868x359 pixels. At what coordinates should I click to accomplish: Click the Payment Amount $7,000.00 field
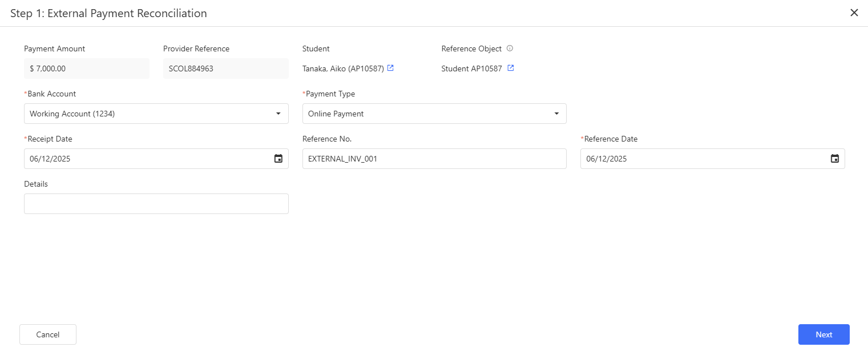(86, 68)
